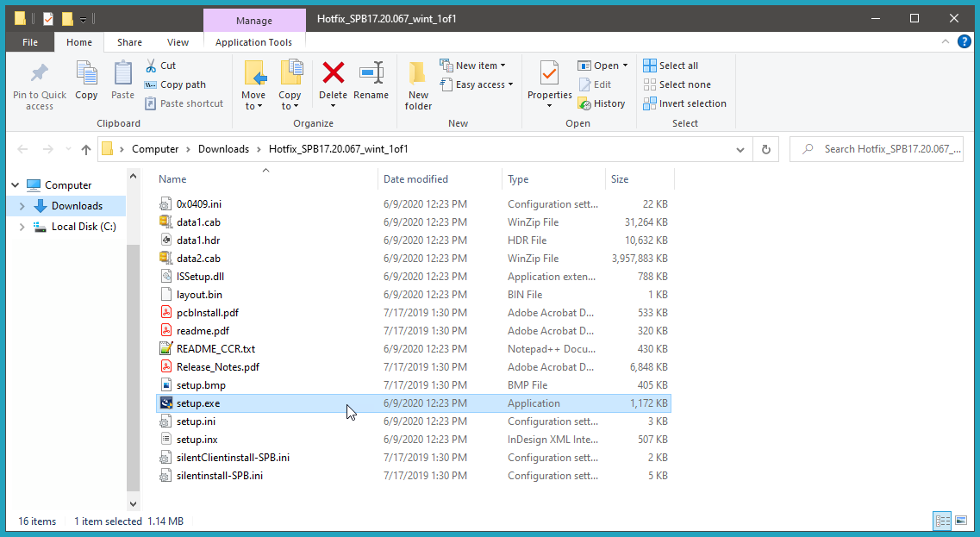Click Select all in ribbon

click(x=670, y=66)
